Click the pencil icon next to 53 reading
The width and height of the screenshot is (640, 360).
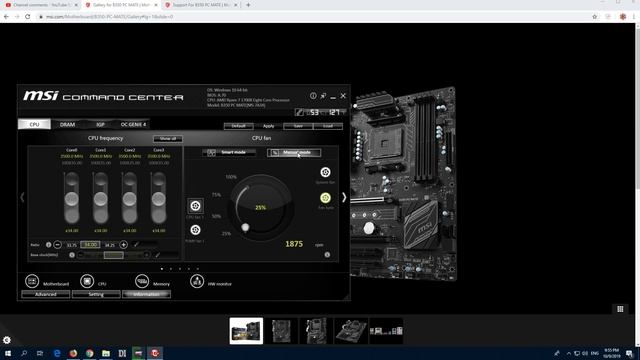tap(300, 112)
